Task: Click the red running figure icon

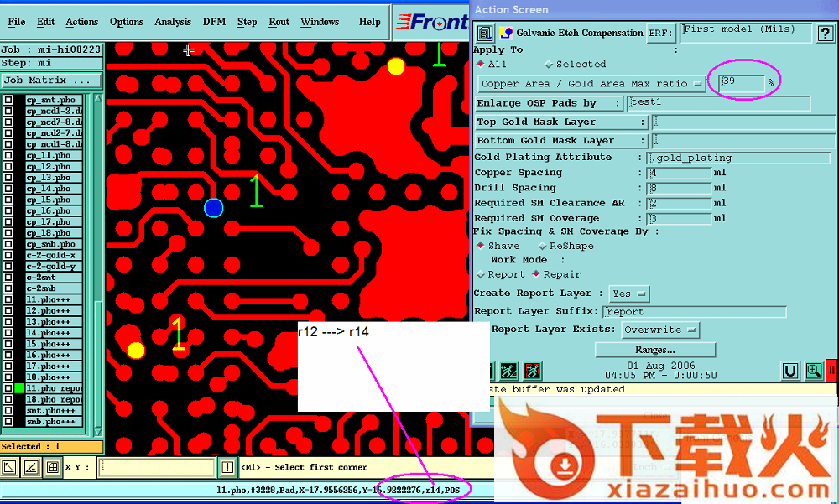Action: (531, 371)
